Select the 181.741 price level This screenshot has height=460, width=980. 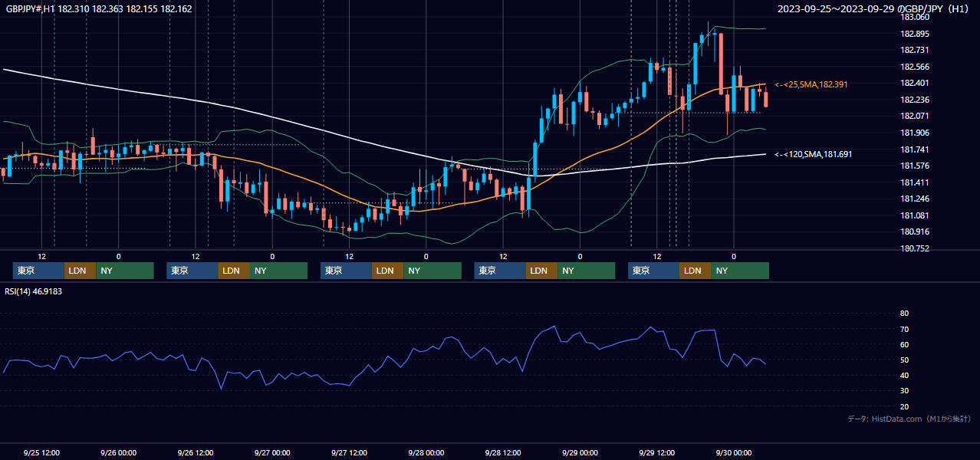[x=914, y=149]
